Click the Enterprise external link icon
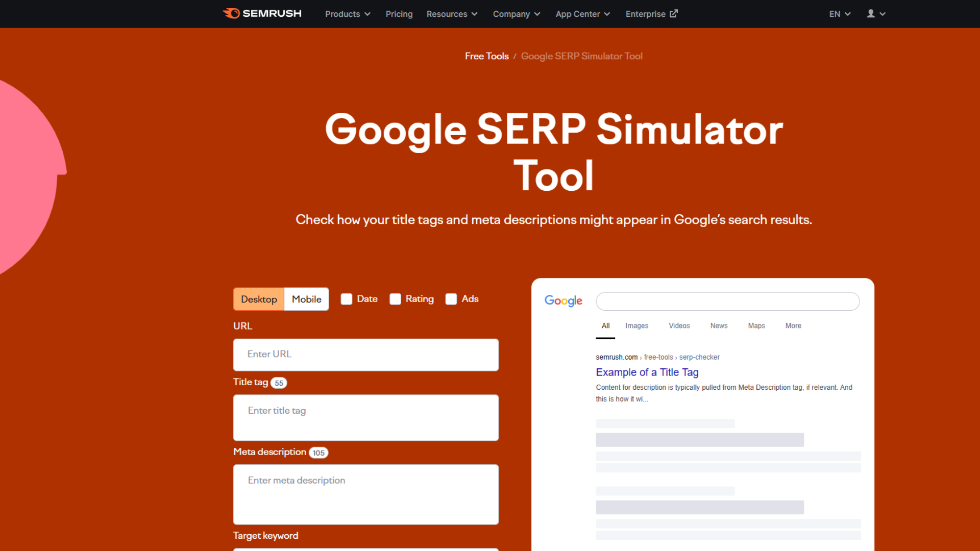Image resolution: width=980 pixels, height=551 pixels. point(673,14)
